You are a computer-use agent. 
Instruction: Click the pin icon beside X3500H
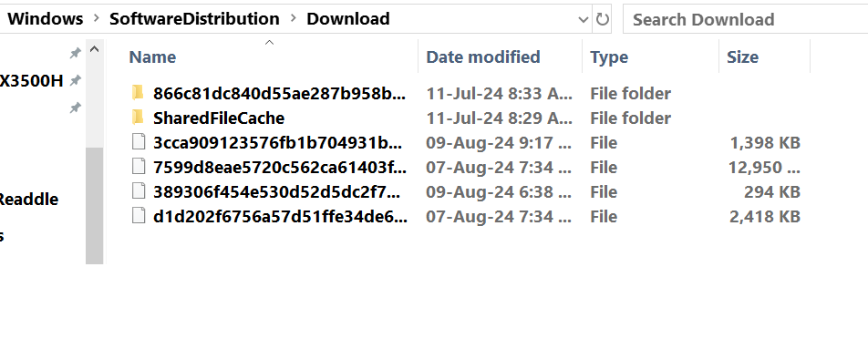click(x=75, y=80)
